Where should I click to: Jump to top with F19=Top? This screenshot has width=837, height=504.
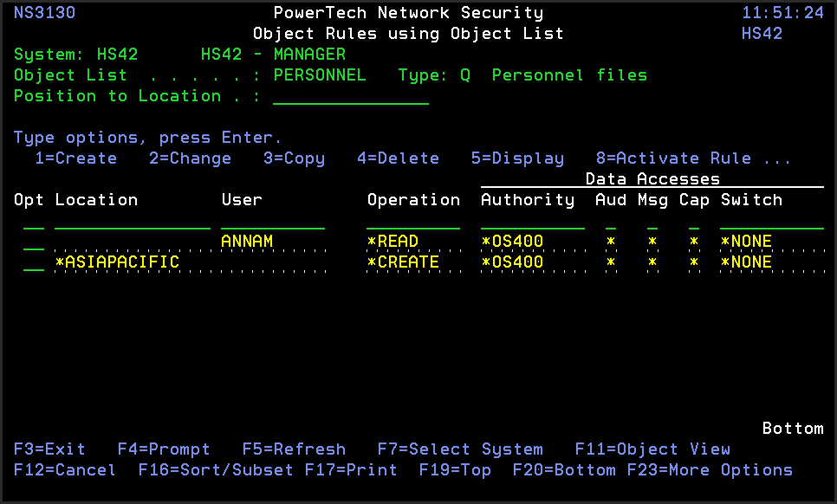coord(455,470)
